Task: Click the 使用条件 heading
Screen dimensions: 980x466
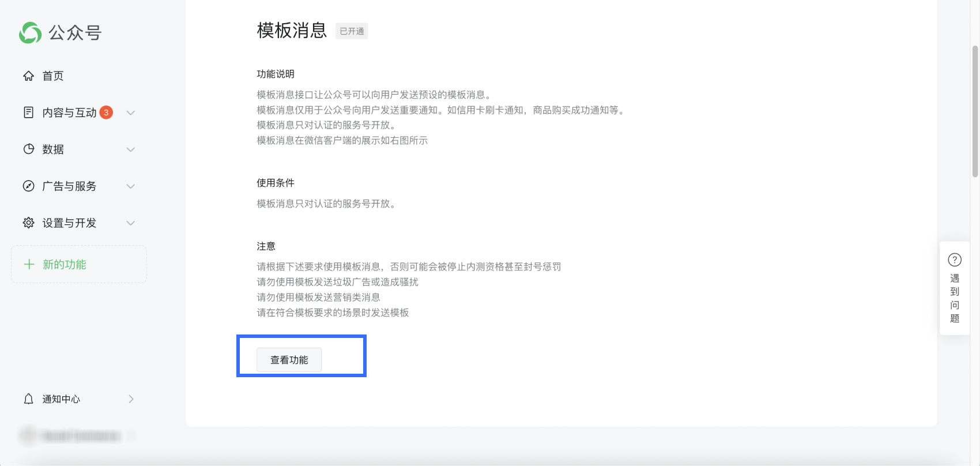Action: coord(276,183)
